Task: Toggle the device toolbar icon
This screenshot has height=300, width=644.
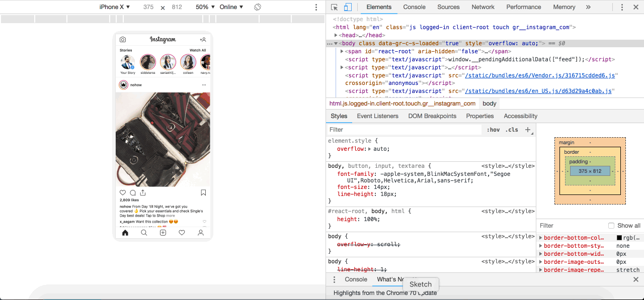Action: tap(348, 7)
